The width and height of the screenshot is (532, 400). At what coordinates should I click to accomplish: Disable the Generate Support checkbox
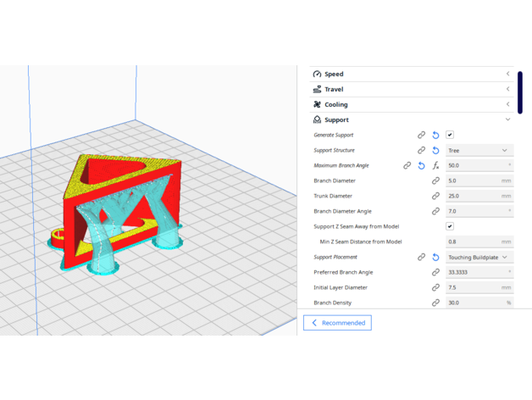click(x=450, y=135)
